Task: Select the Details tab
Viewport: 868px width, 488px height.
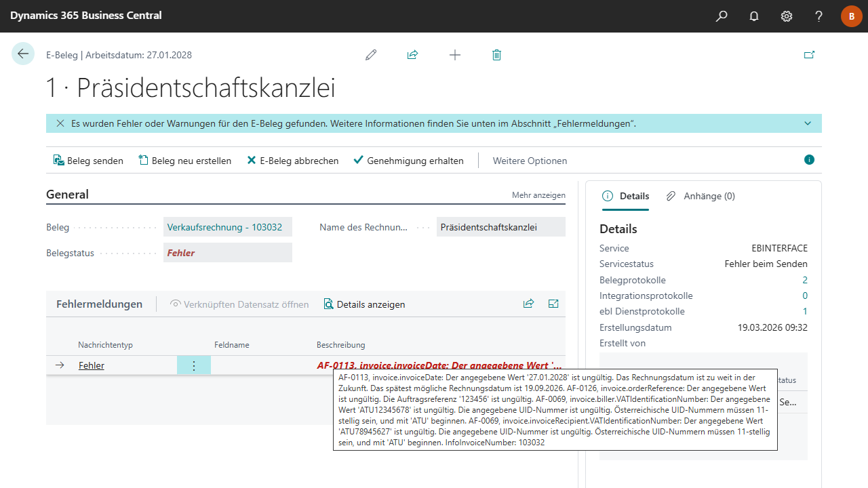Action: [x=626, y=196]
